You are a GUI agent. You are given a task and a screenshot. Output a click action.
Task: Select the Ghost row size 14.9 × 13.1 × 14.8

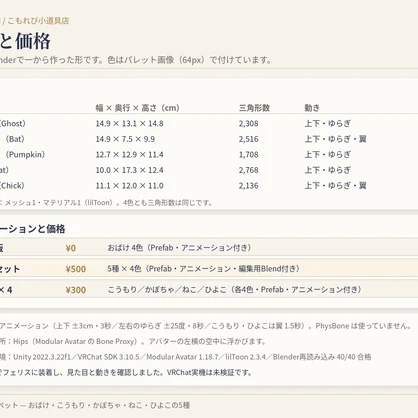(129, 124)
